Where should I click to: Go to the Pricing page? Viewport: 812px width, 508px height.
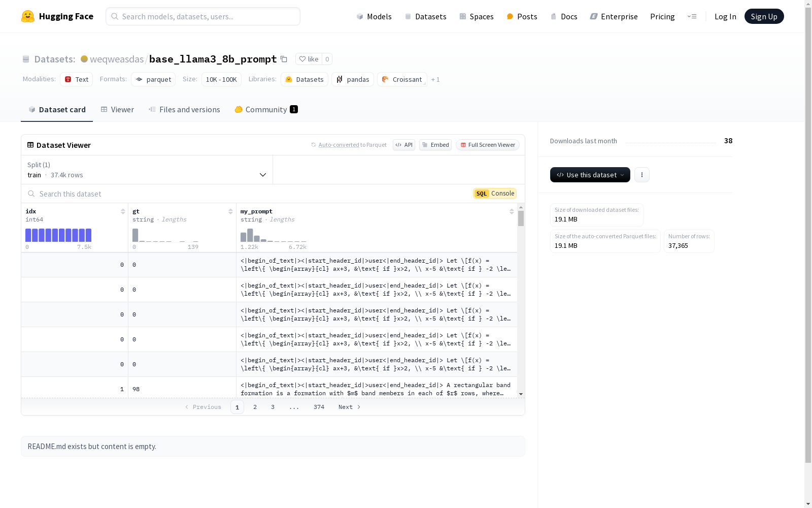[x=662, y=16]
